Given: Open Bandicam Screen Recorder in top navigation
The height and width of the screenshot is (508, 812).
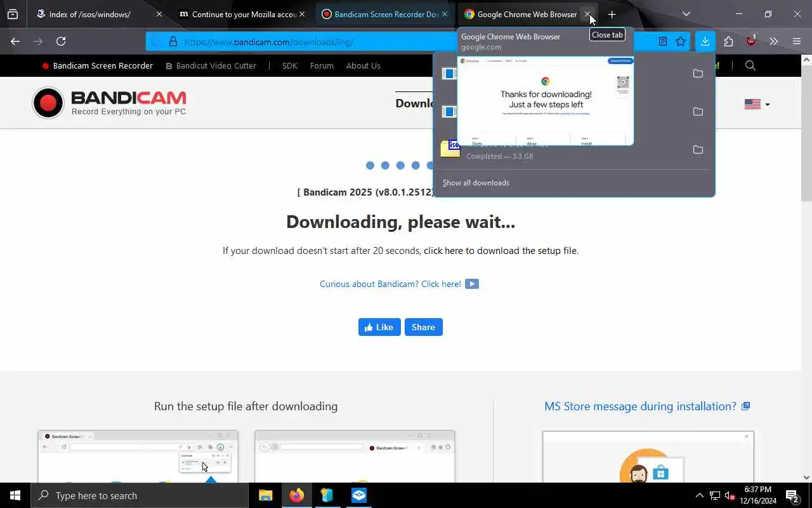Looking at the screenshot, I should click(98, 65).
